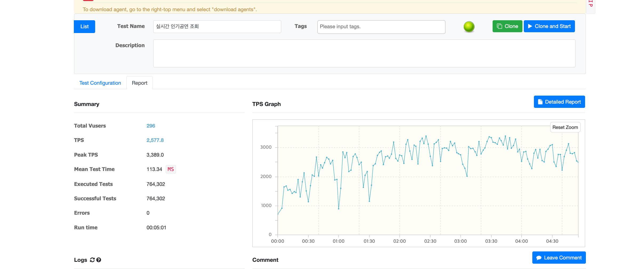Click the 02:00 time label on TPS graph axis
Viewport: 644px width, 269px height.
399,241
